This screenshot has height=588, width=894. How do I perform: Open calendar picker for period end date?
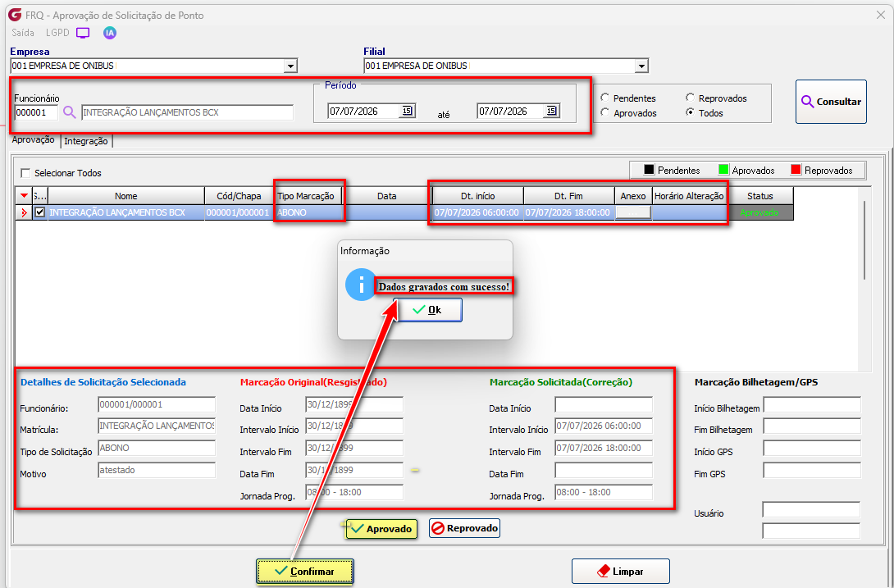[x=551, y=111]
